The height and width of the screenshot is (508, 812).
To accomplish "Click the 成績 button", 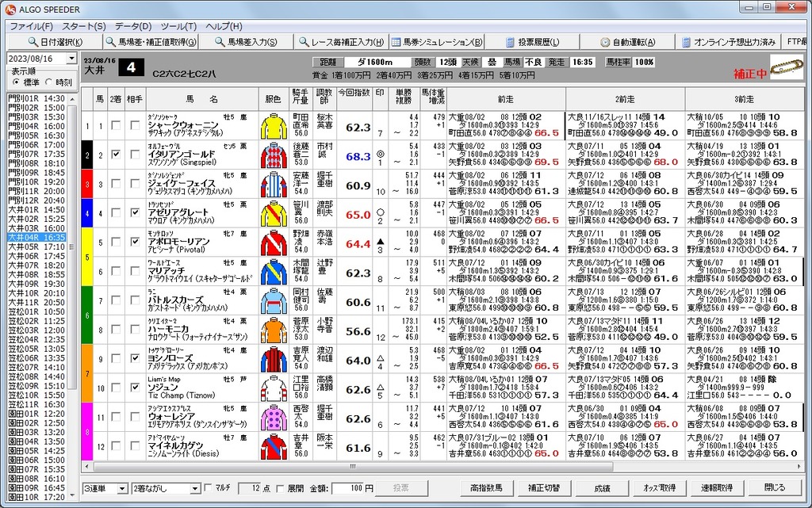I will click(x=602, y=488).
